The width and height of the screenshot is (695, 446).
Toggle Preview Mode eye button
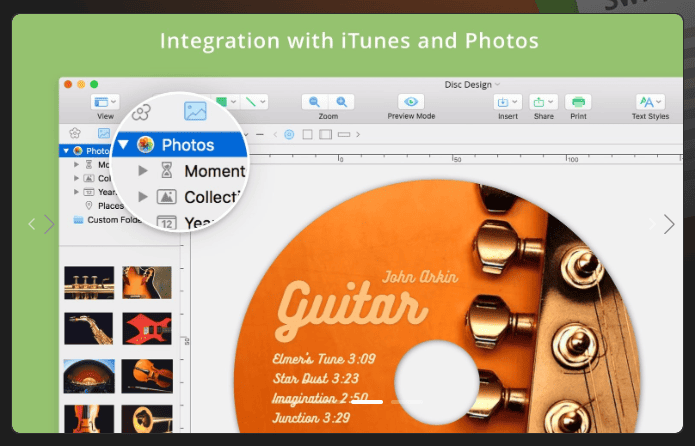tap(411, 102)
